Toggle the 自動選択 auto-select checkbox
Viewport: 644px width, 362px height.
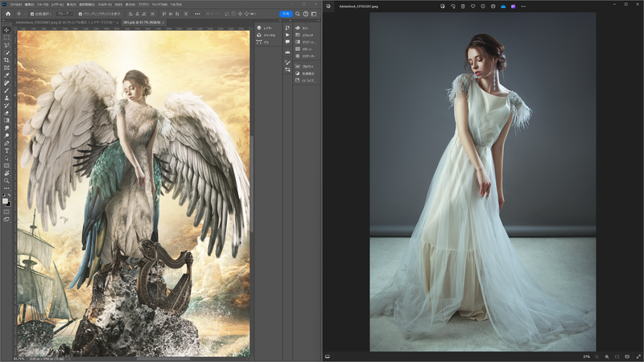click(x=32, y=14)
